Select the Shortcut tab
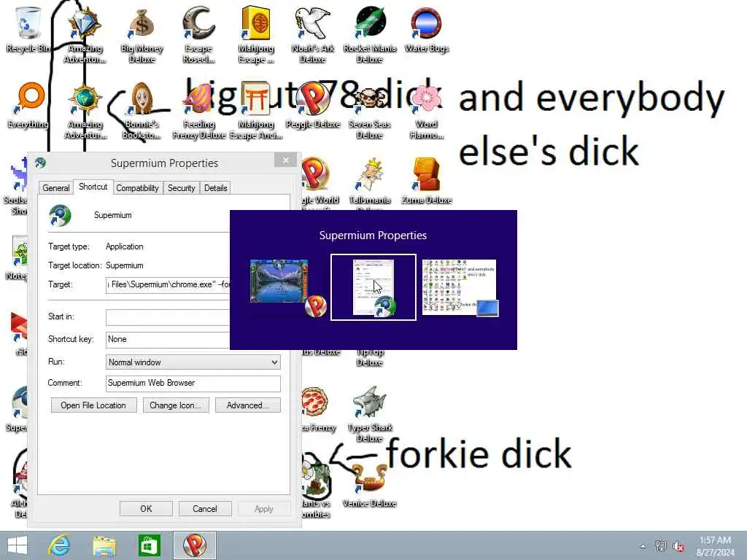Screen dimensions: 747x560 [93, 187]
